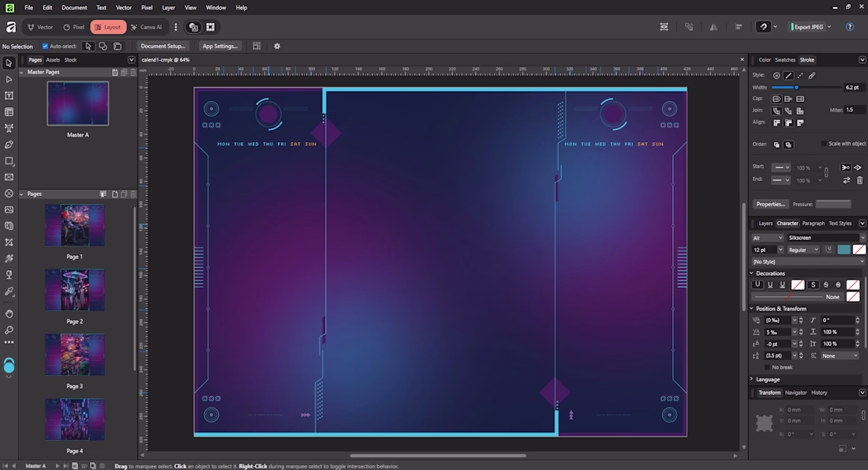
Task: Click the add page icon in Pages section
Action: [x=114, y=194]
